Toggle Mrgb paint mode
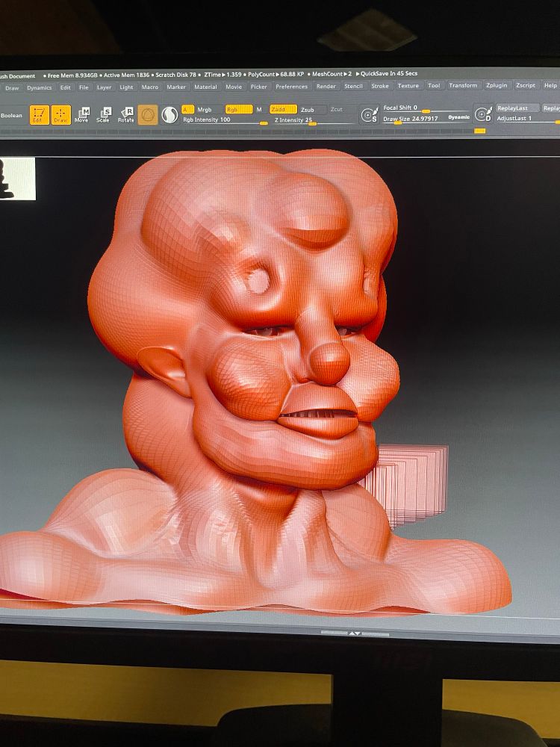 pos(205,110)
